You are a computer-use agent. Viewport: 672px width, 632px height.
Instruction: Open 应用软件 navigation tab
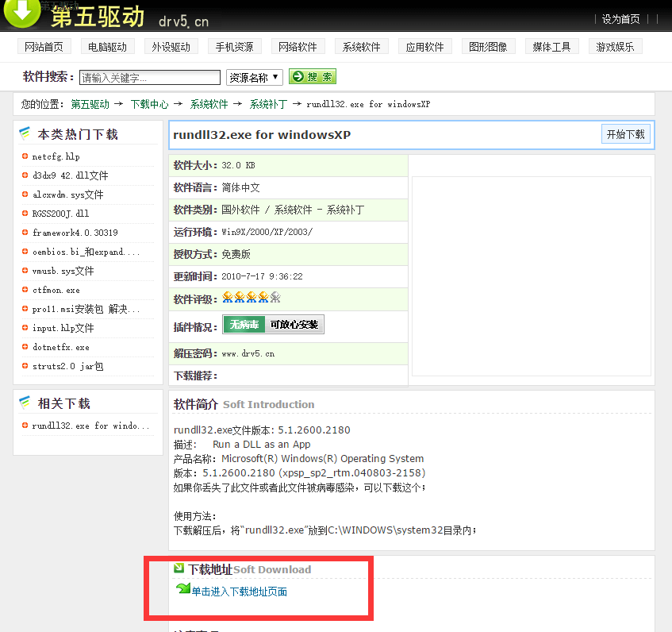(424, 47)
